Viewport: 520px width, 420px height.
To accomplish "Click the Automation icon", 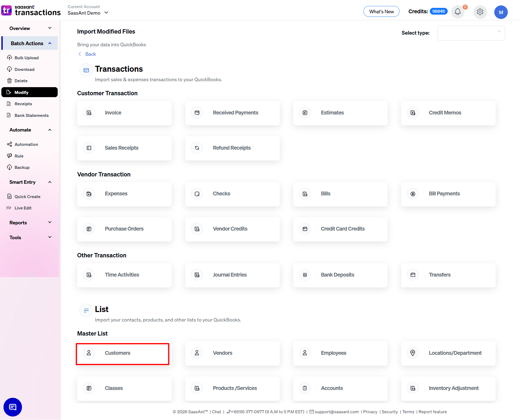I will click(9, 144).
